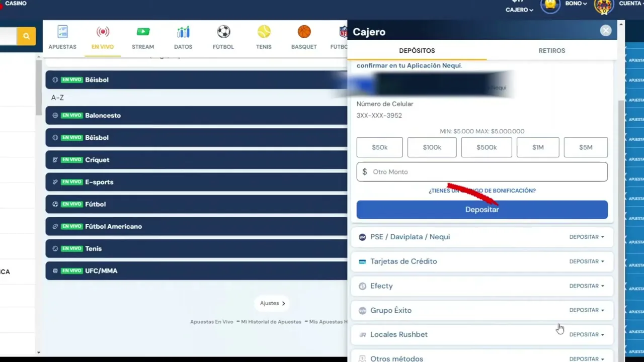The height and width of the screenshot is (362, 644).
Task: Choose the Tenis tennis ball icon
Action: click(264, 32)
